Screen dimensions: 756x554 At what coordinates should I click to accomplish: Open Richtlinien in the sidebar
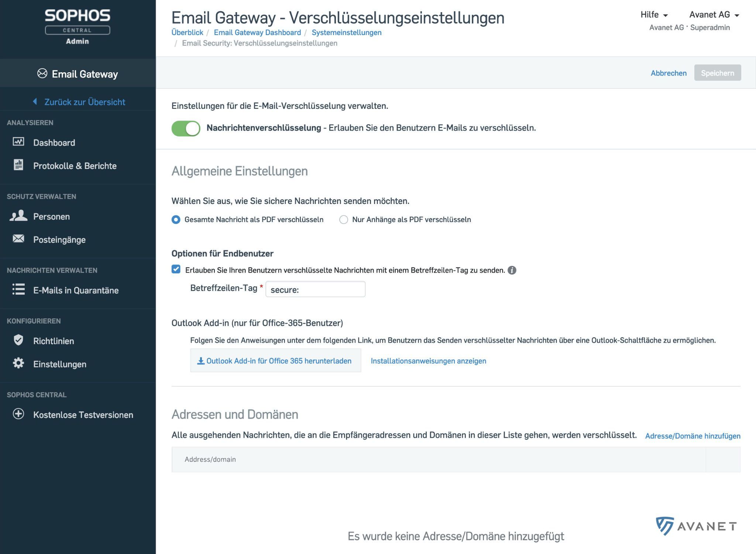[x=54, y=341]
